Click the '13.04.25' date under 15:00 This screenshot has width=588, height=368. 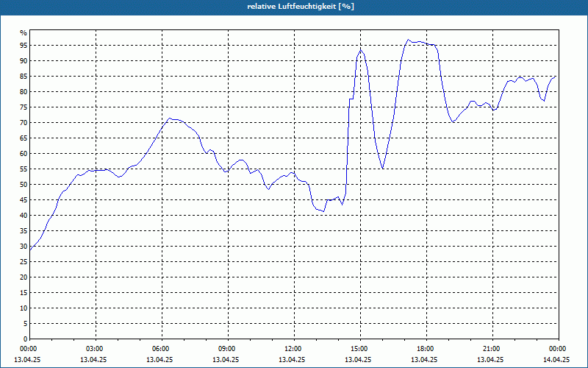358,360
